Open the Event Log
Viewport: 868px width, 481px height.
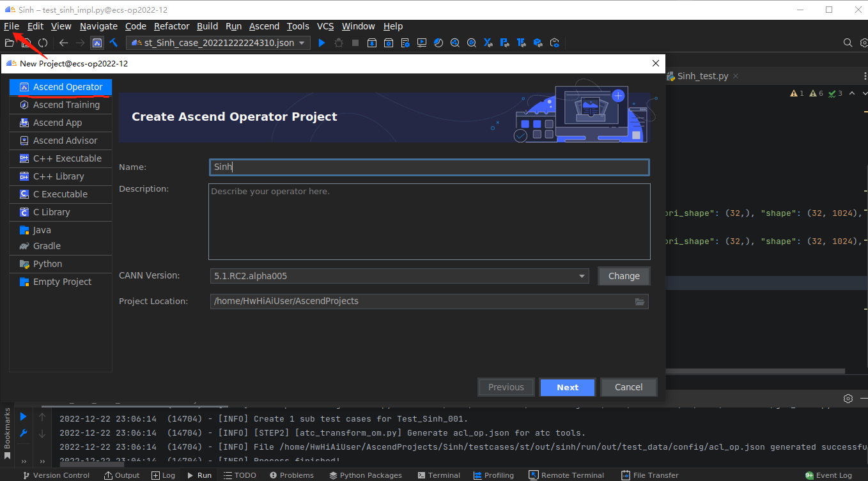coord(828,475)
